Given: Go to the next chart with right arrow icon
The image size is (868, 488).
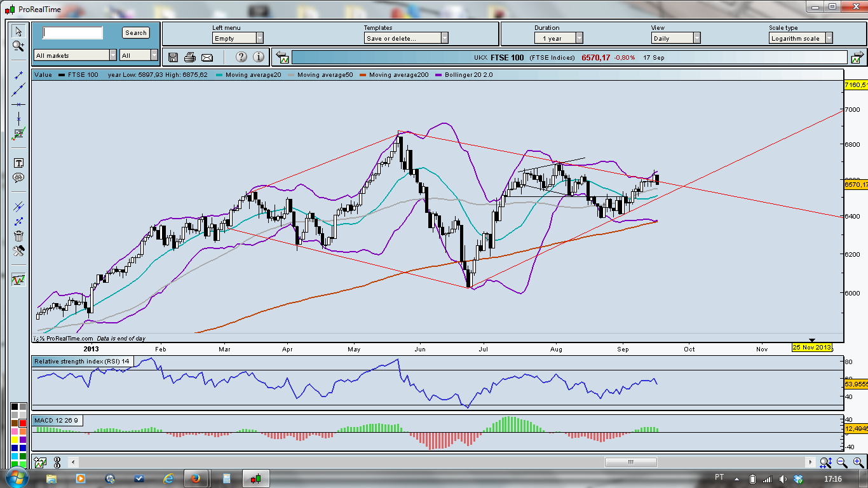Looking at the screenshot, I should [857, 58].
